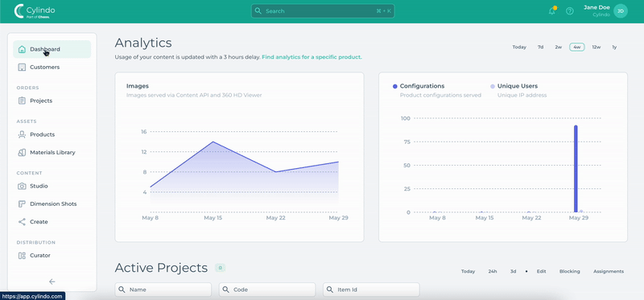Click the Studio camera icon
Viewport: 644px width, 300px height.
click(23, 187)
